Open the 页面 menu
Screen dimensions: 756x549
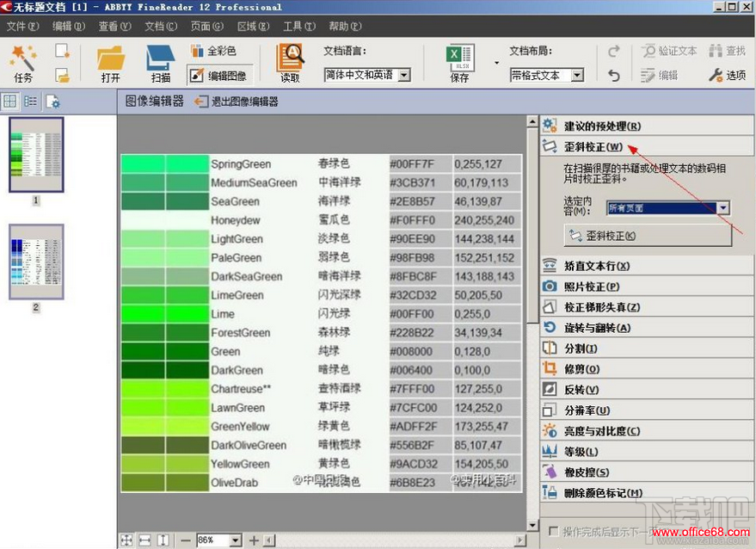[x=200, y=27]
